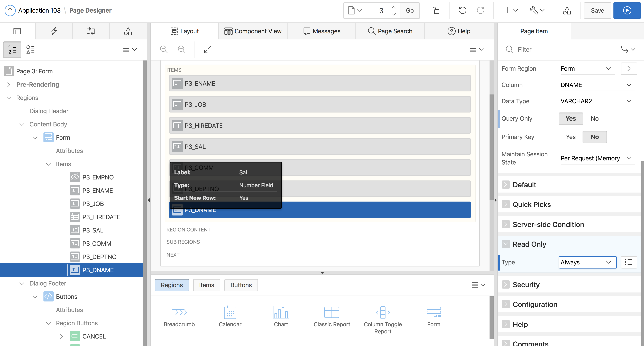Viewport: 644px width, 346px height.
Task: Click the page lock icon
Action: (x=436, y=11)
